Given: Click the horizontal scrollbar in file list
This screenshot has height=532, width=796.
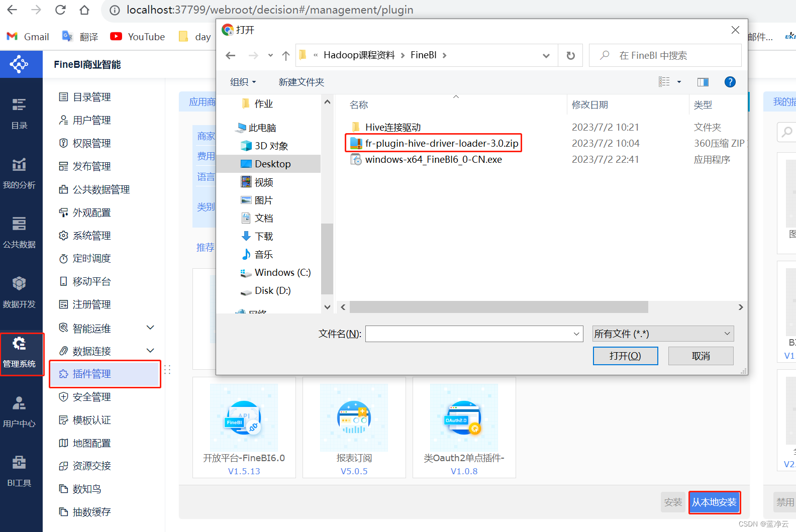Looking at the screenshot, I should [499, 307].
